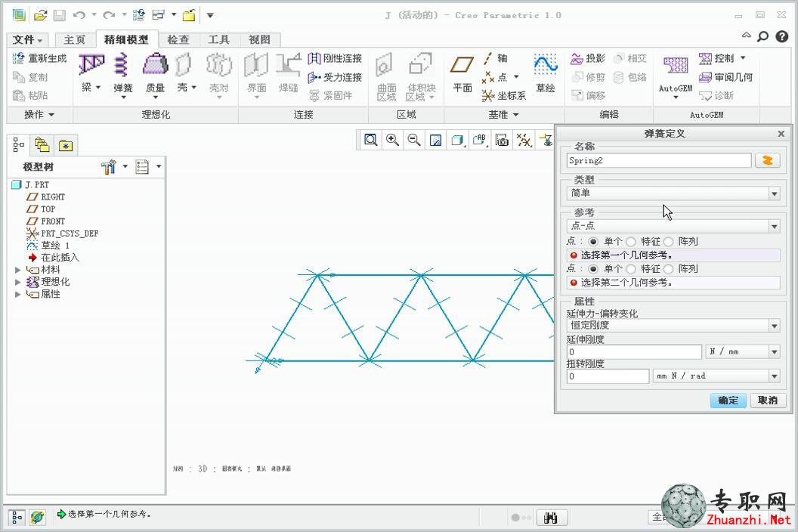Click the model tree settings hammer icon

[x=108, y=166]
